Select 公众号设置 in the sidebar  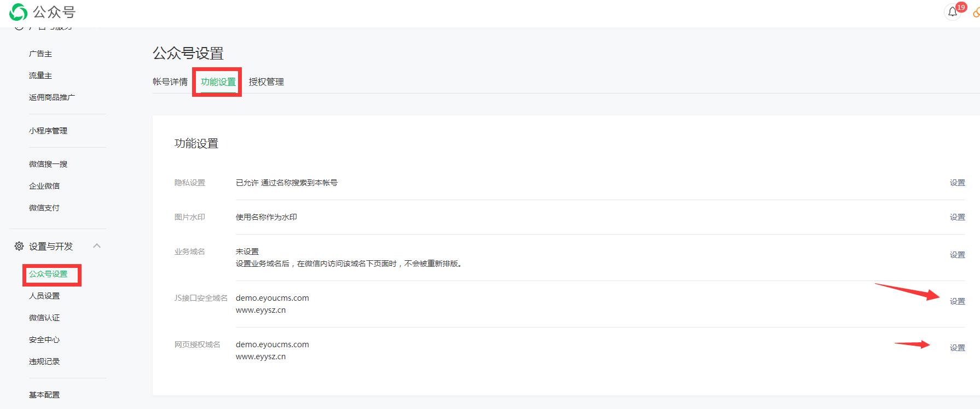coord(48,274)
